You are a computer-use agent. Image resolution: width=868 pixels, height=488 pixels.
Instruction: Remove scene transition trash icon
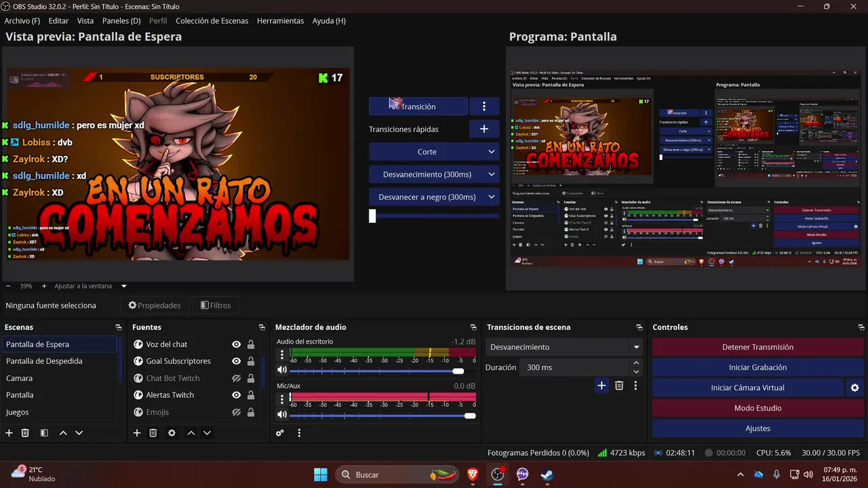coord(619,386)
